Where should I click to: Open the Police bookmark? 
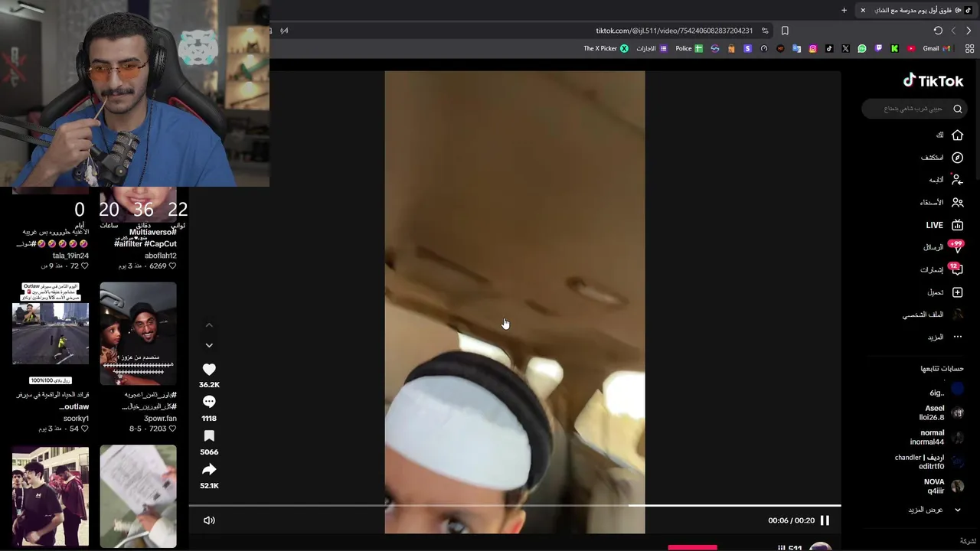click(689, 48)
